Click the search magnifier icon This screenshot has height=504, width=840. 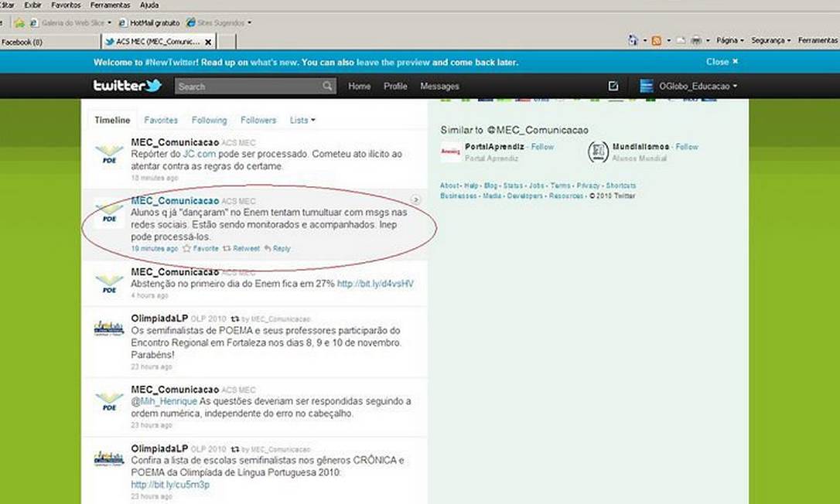328,87
